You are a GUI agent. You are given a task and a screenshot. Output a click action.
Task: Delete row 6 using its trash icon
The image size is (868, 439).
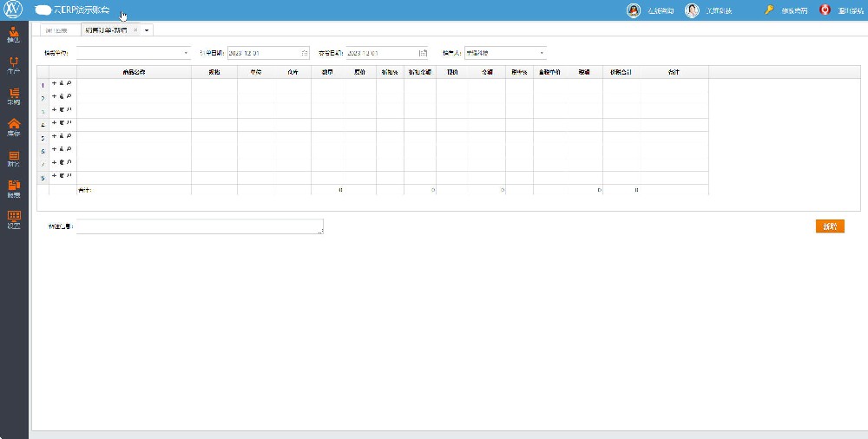(62, 149)
